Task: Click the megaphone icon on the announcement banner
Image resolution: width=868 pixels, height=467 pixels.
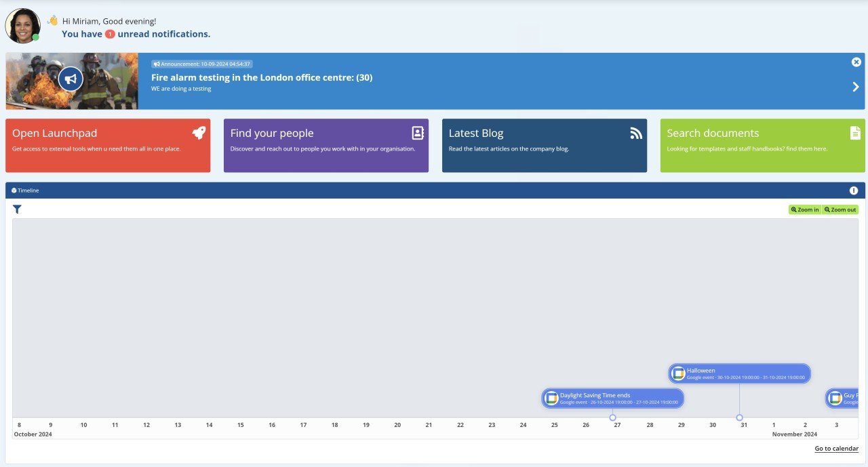Action: (71, 79)
